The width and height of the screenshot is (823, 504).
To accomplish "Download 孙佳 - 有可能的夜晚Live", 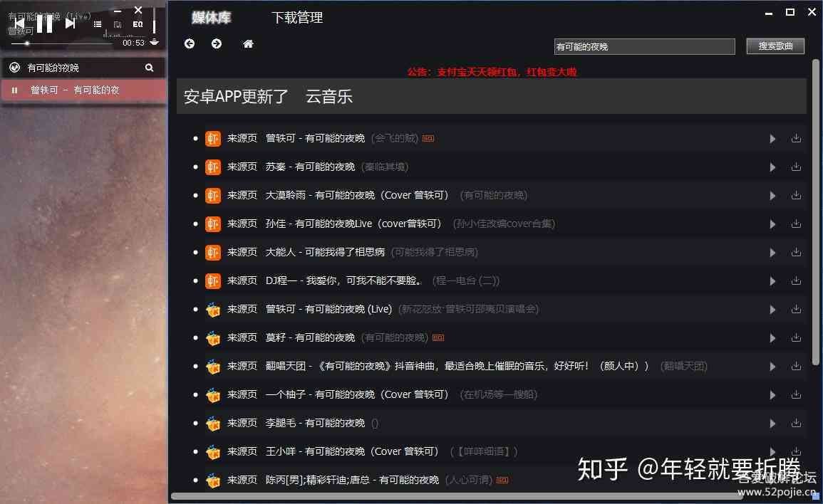I will pos(796,224).
